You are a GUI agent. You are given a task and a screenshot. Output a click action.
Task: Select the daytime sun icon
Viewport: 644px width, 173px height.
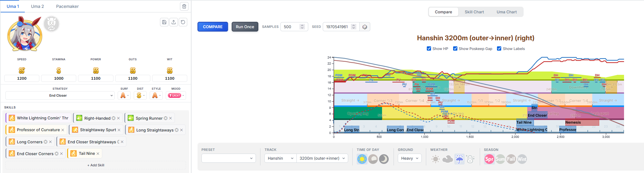(x=362, y=159)
